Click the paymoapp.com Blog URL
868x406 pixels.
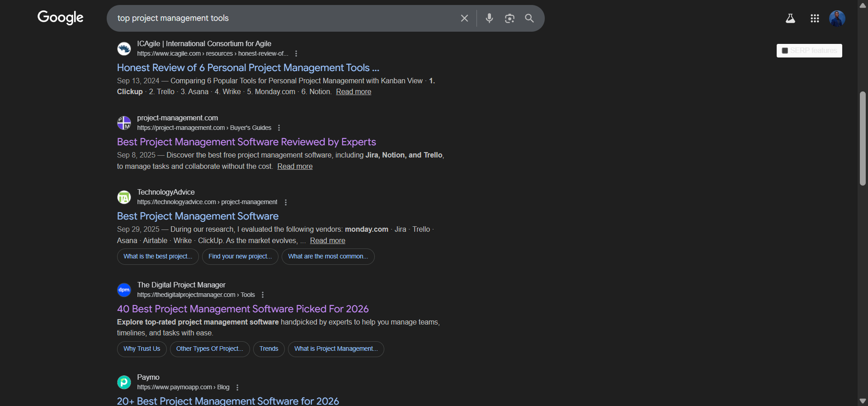click(183, 387)
